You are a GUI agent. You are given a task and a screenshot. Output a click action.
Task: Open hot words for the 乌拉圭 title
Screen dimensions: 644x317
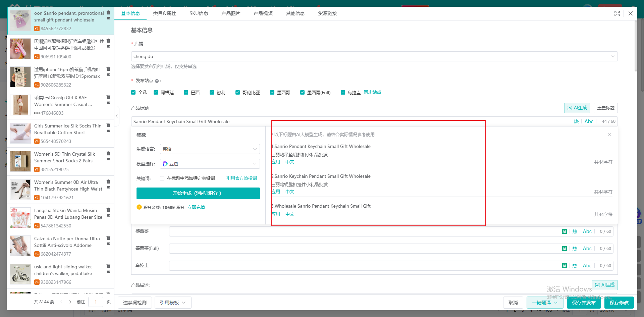point(575,266)
